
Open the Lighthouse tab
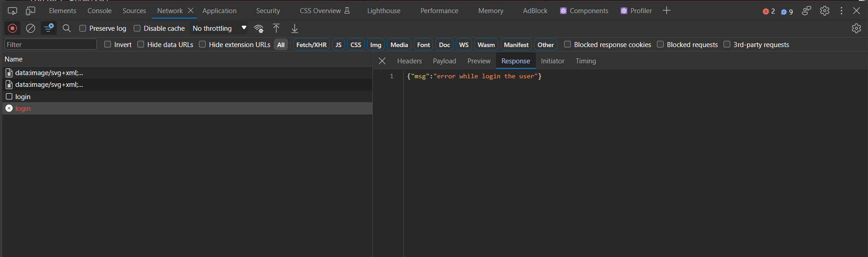pos(384,11)
